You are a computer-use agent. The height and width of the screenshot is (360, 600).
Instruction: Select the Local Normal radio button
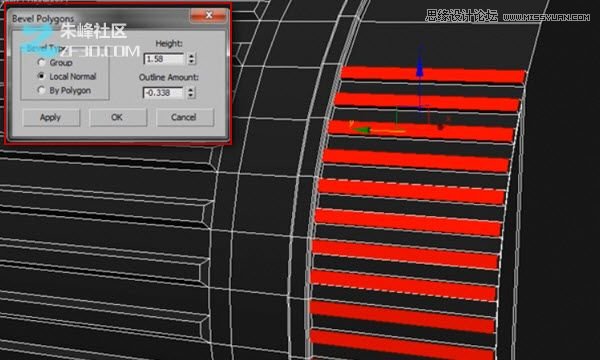point(41,76)
